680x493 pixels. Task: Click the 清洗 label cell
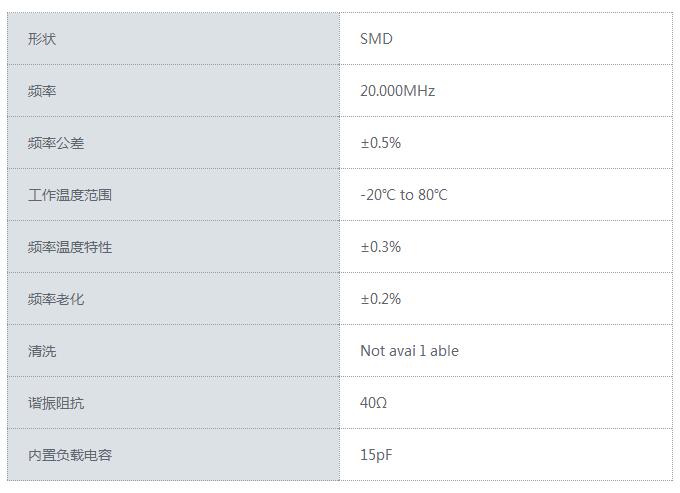43,351
